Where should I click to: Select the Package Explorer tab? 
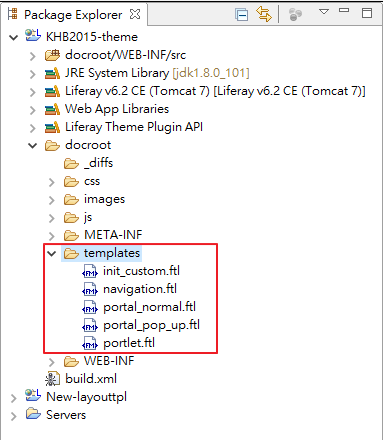tap(73, 15)
